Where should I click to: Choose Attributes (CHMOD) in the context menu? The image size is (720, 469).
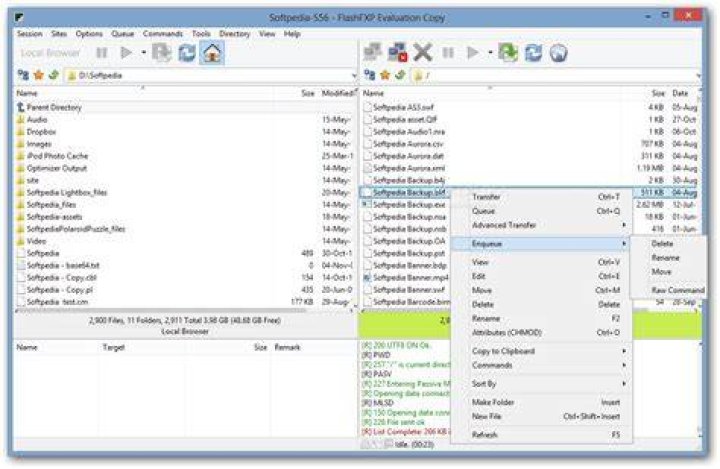[541, 333]
